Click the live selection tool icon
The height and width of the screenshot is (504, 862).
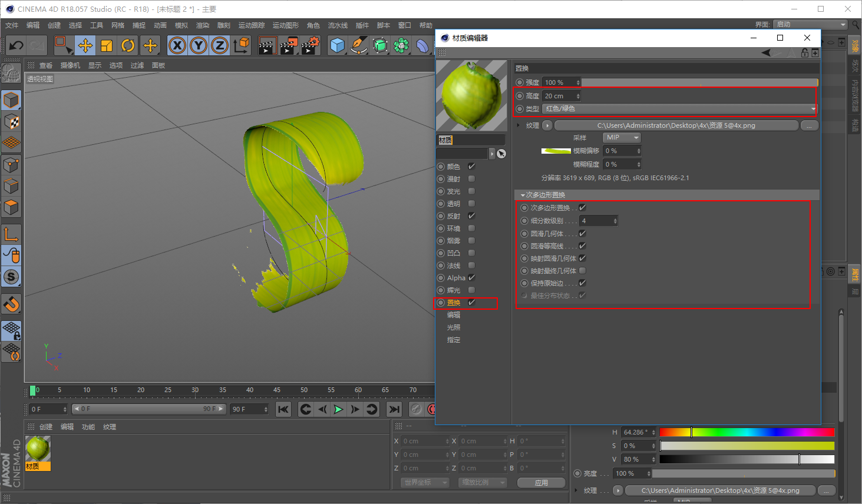pos(63,45)
